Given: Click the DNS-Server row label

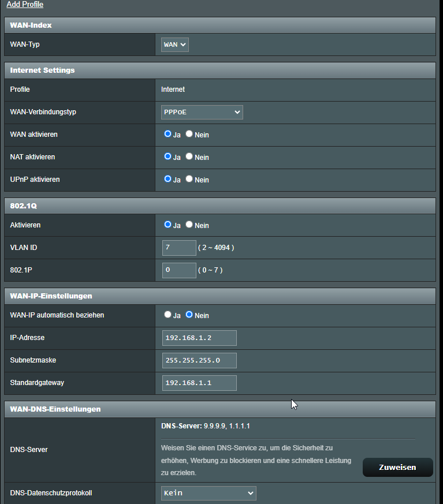Looking at the screenshot, I should coord(29,450).
